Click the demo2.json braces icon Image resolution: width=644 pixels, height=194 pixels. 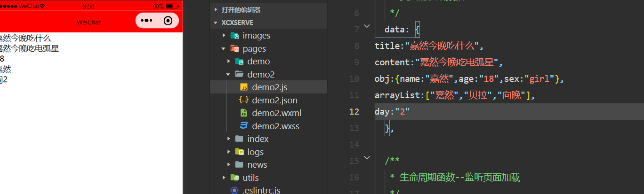pos(244,100)
